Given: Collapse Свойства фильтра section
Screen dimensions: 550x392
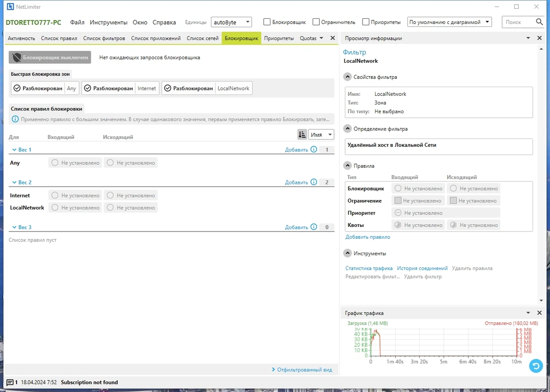Looking at the screenshot, I should [347, 77].
